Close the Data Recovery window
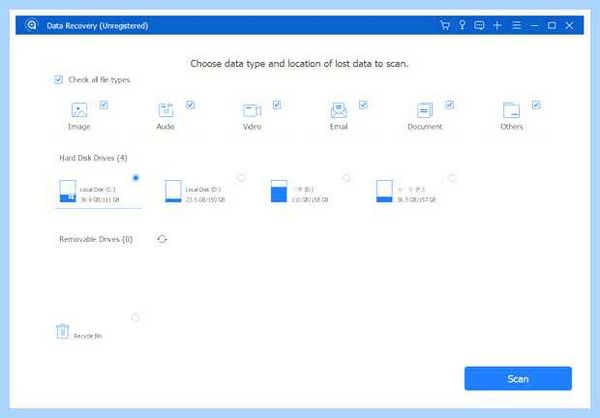This screenshot has height=418, width=600. (569, 26)
